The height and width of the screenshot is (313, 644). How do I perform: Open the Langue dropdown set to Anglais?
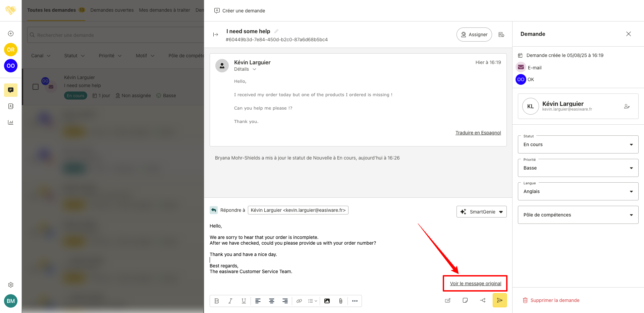pos(578,191)
